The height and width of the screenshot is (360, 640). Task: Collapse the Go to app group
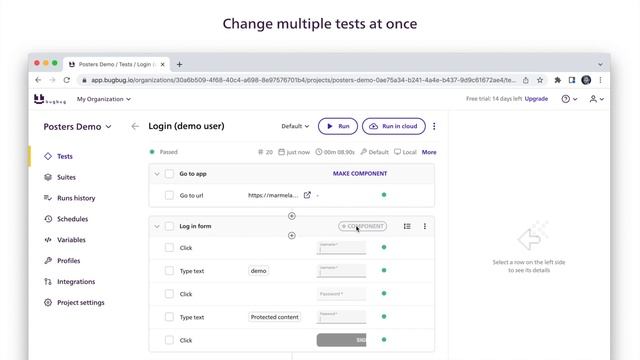point(157,174)
